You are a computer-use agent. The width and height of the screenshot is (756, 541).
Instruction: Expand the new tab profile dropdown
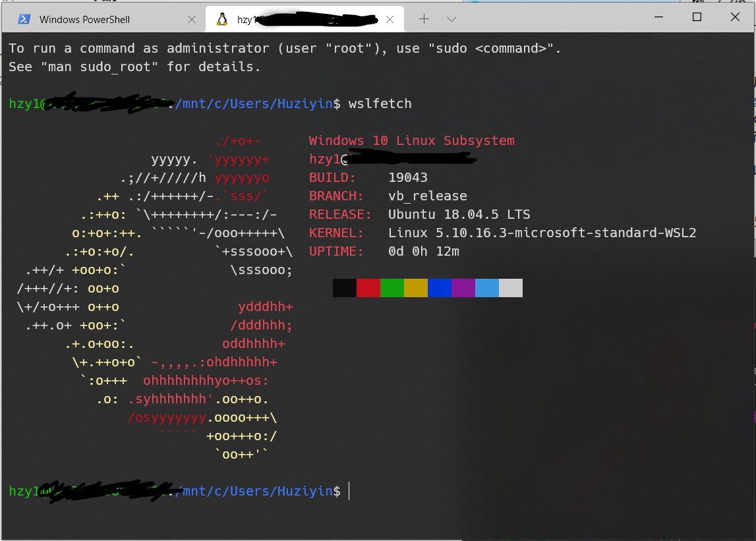pos(451,19)
